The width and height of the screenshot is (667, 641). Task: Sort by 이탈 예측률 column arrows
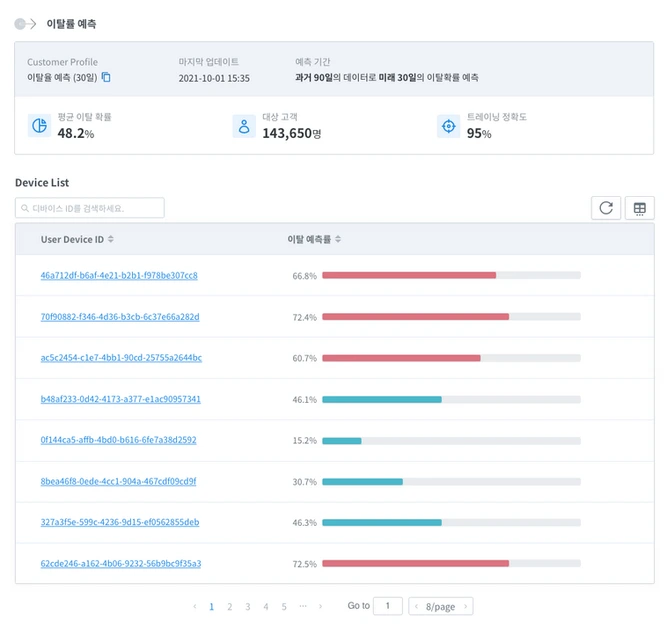[338, 239]
